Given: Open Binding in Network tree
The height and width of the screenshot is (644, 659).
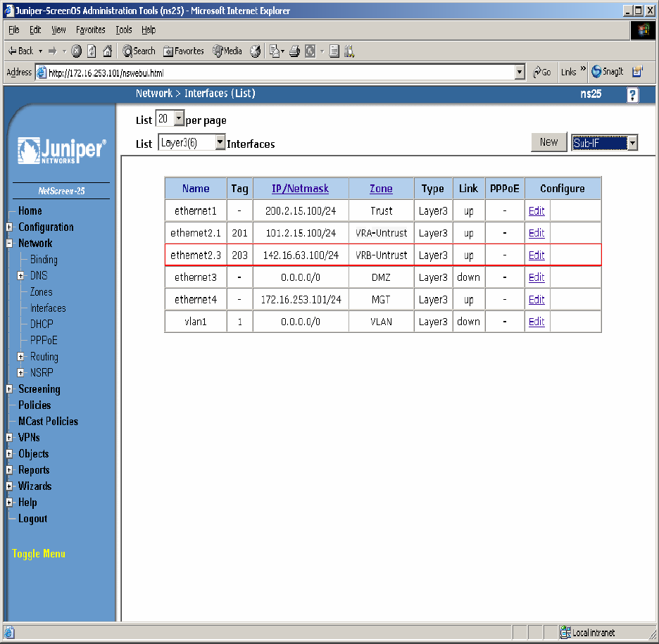Looking at the screenshot, I should (44, 260).
